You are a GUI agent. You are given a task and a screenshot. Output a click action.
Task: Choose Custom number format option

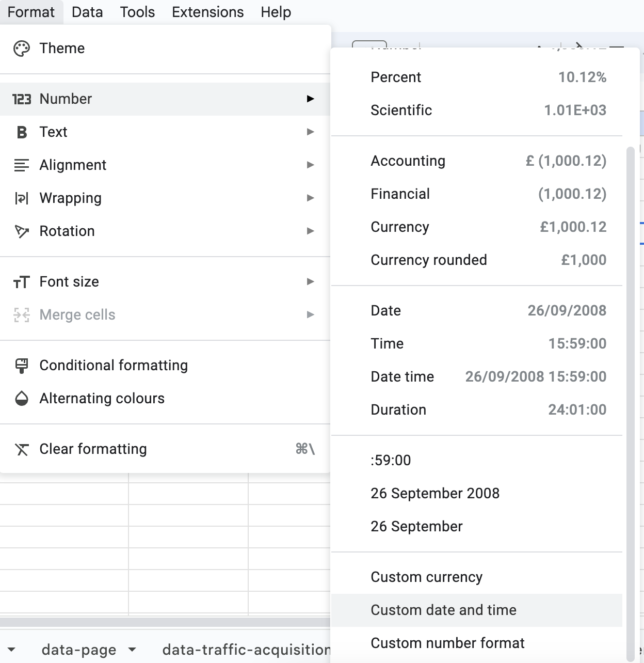pos(447,643)
